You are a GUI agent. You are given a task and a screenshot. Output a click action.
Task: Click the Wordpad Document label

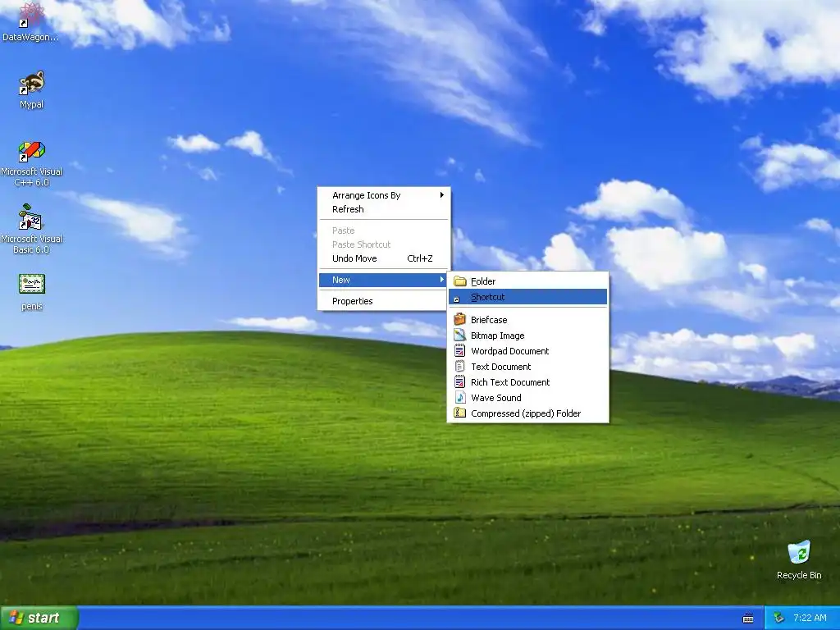click(x=510, y=351)
